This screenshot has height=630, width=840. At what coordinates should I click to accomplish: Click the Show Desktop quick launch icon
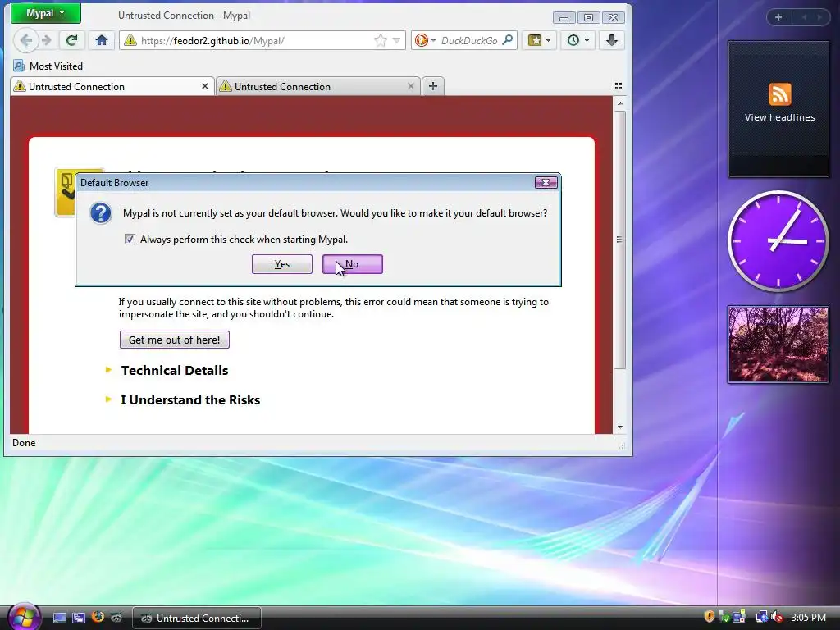pyautogui.click(x=60, y=618)
